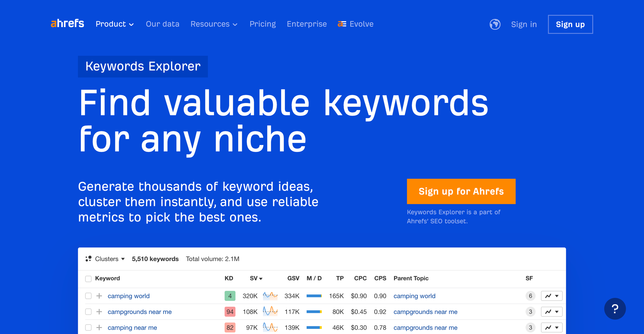Tick the campgrounds near me row checkbox

click(x=88, y=312)
